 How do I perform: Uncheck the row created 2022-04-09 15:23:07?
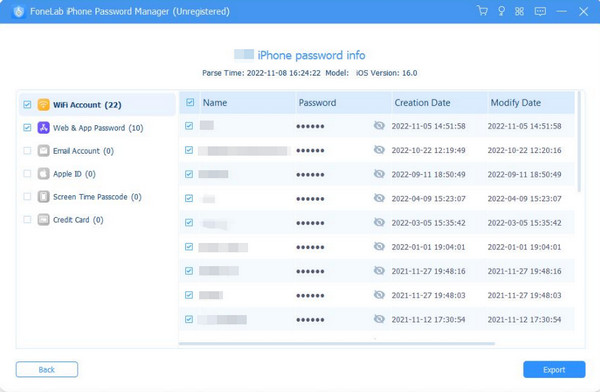click(x=189, y=198)
